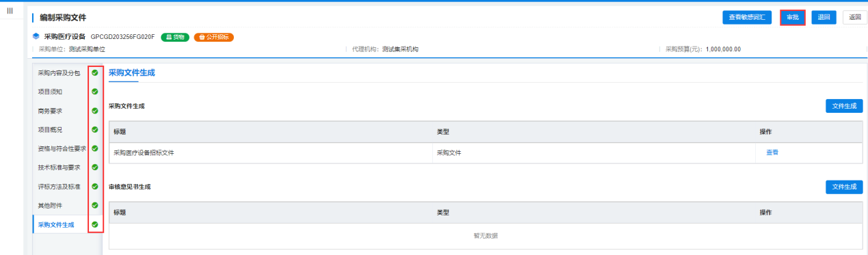Click 文件生成 button for 审核意见书生成

coord(844,187)
